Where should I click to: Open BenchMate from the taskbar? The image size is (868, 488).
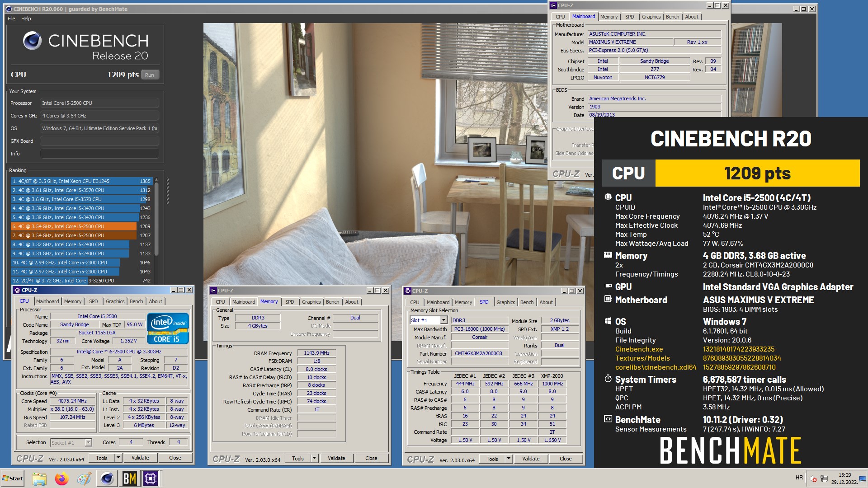pos(129,479)
